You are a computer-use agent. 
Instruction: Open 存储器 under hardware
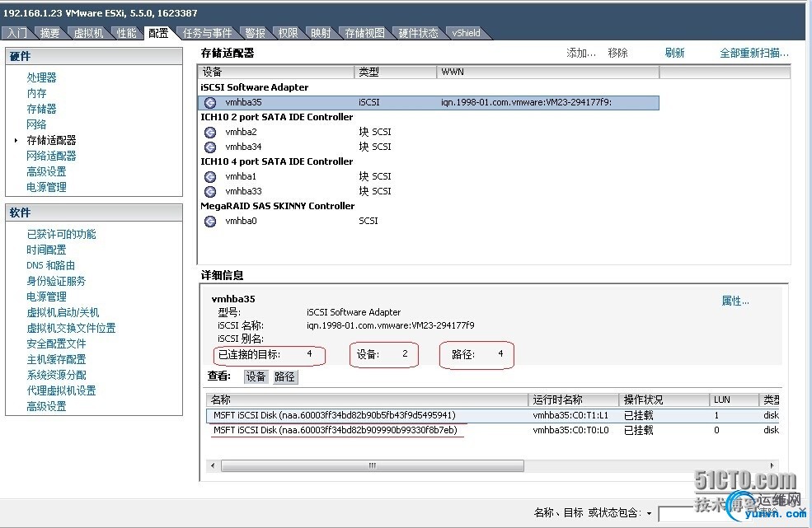point(41,109)
